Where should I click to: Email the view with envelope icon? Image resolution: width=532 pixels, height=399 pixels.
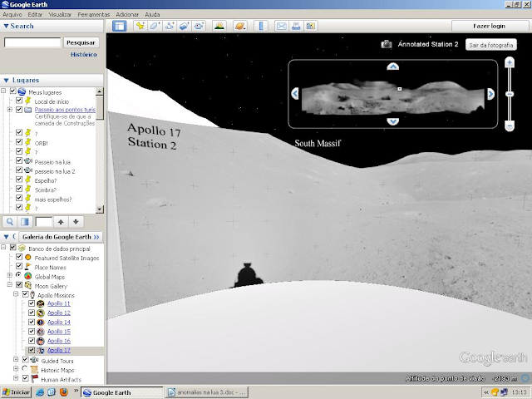tap(282, 26)
